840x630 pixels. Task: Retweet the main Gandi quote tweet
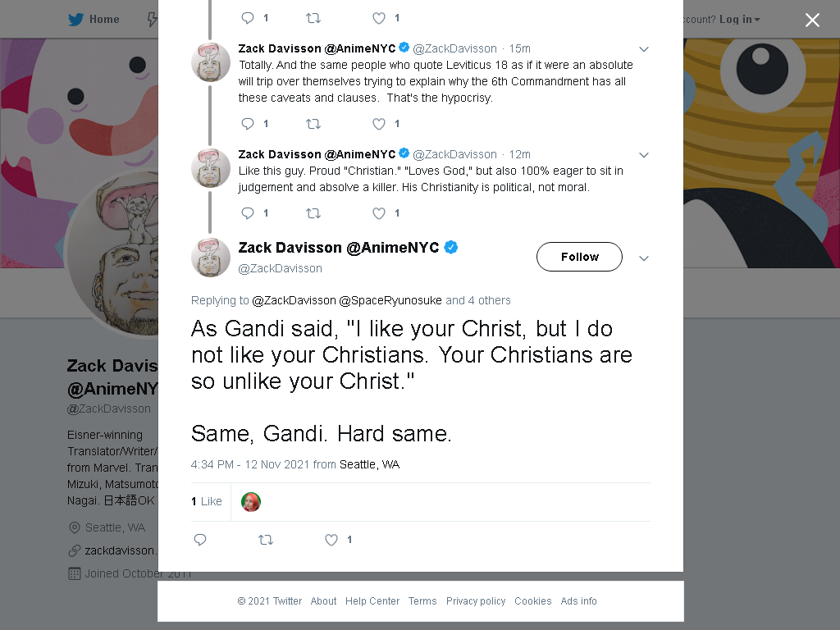coord(266,540)
